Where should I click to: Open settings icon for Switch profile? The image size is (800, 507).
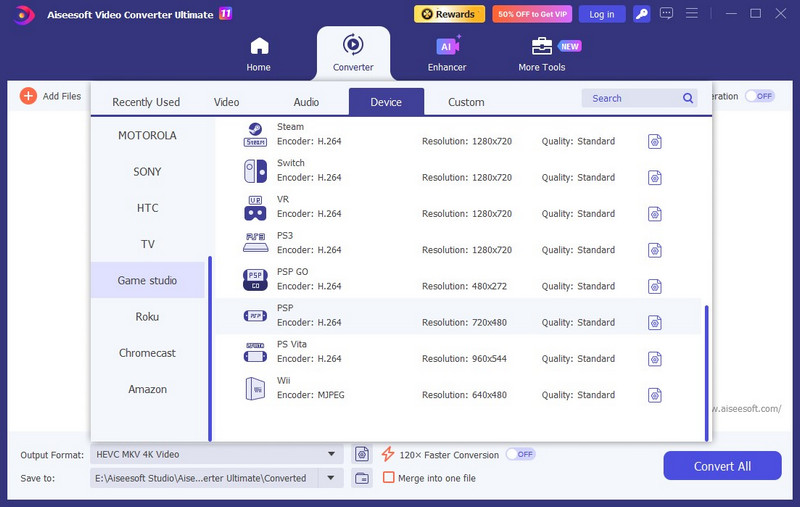655,178
